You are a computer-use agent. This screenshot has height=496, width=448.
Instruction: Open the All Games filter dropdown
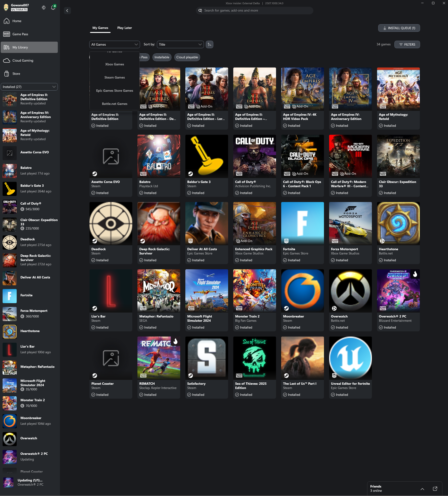coord(114,44)
